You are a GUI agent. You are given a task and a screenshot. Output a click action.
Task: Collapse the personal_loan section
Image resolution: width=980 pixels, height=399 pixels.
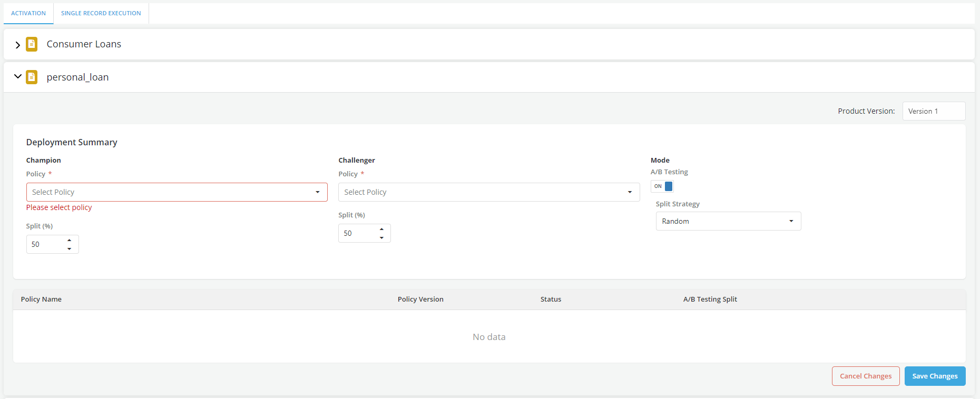point(17,77)
